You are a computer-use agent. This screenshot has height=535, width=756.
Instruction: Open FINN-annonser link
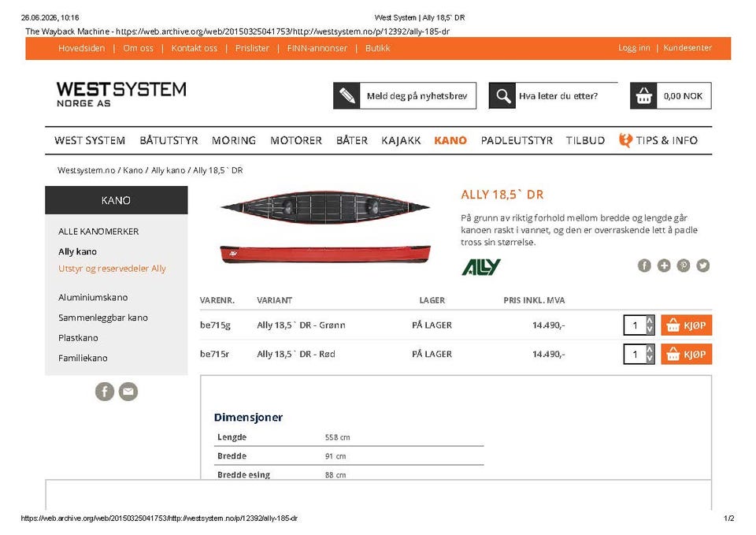(317, 48)
